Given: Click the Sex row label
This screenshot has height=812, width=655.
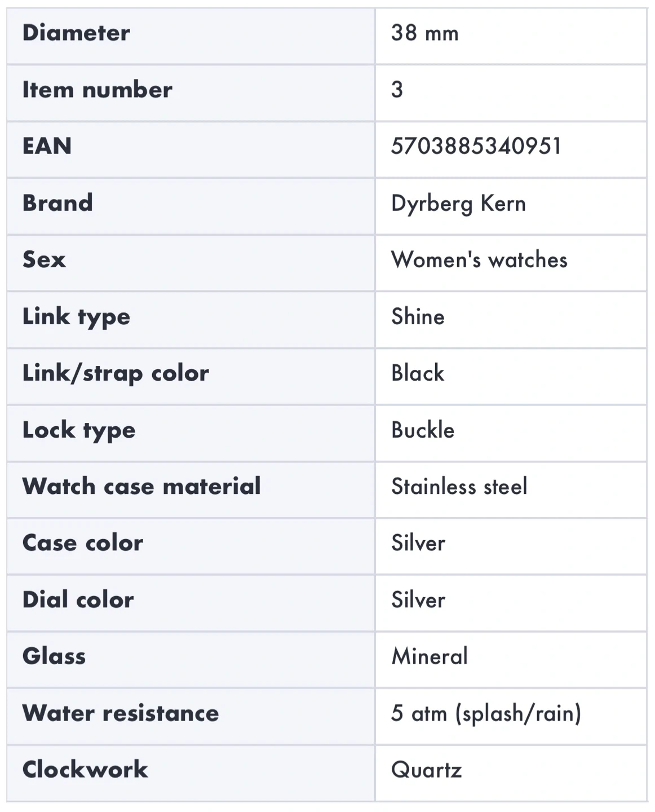Looking at the screenshot, I should click(44, 260).
